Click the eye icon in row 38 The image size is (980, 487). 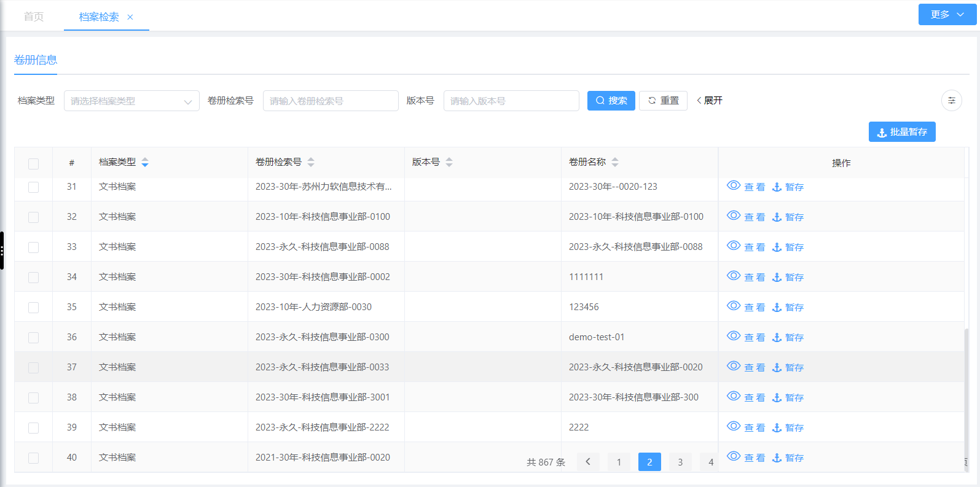click(734, 396)
